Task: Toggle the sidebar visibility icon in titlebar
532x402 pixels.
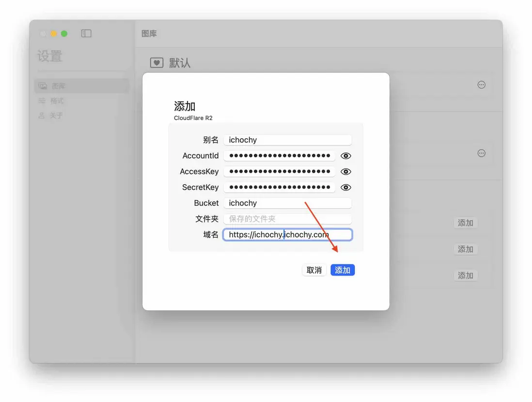Action: [x=86, y=33]
